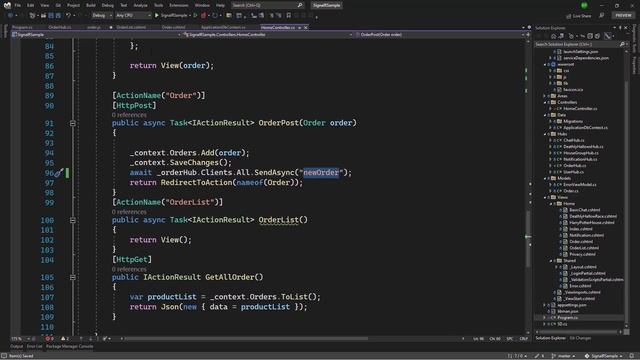640x360 pixels.
Task: Collapse the Hubs folder in Solution Explorer
Action: (545, 134)
